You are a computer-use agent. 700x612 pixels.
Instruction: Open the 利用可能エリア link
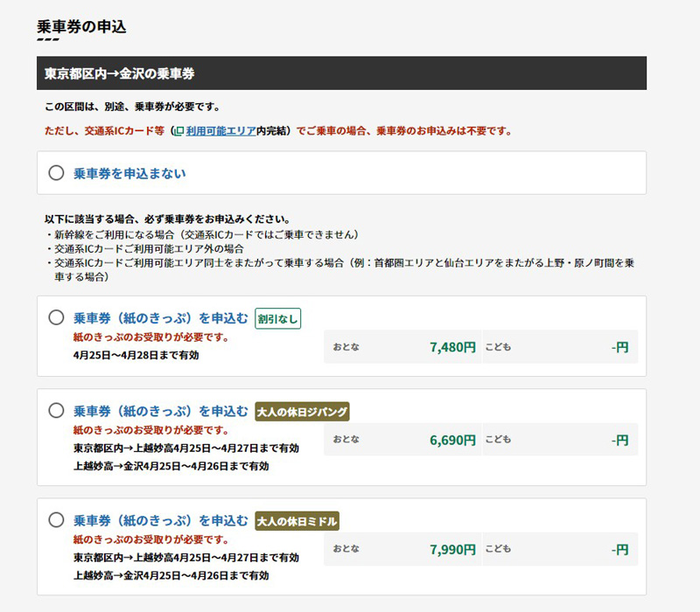pyautogui.click(x=221, y=130)
